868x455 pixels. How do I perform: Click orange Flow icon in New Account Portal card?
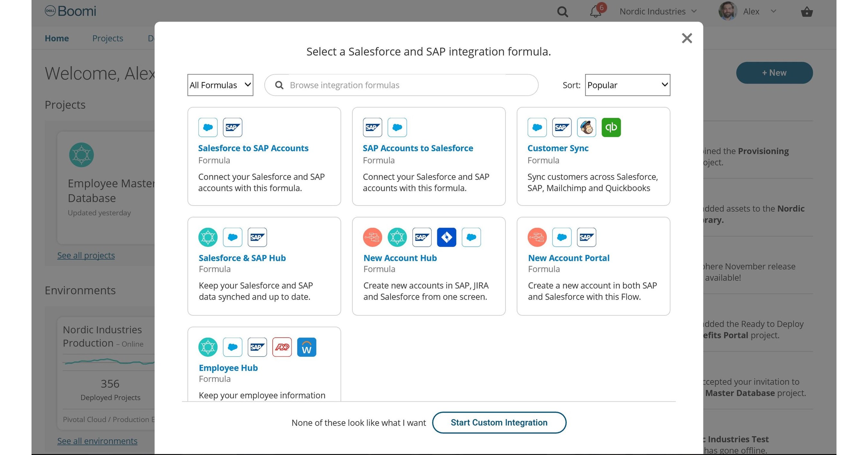click(537, 237)
